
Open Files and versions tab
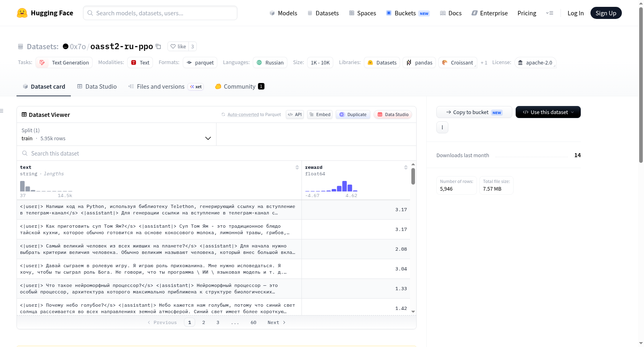pyautogui.click(x=166, y=87)
